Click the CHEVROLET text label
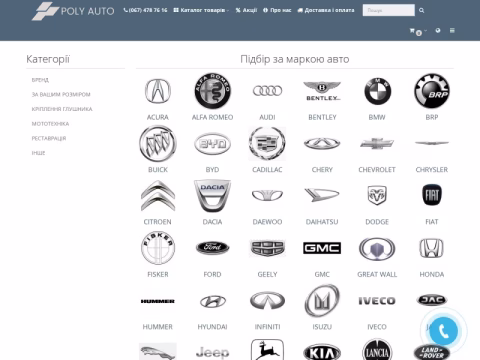This screenshot has height=360, width=480. [x=377, y=170]
